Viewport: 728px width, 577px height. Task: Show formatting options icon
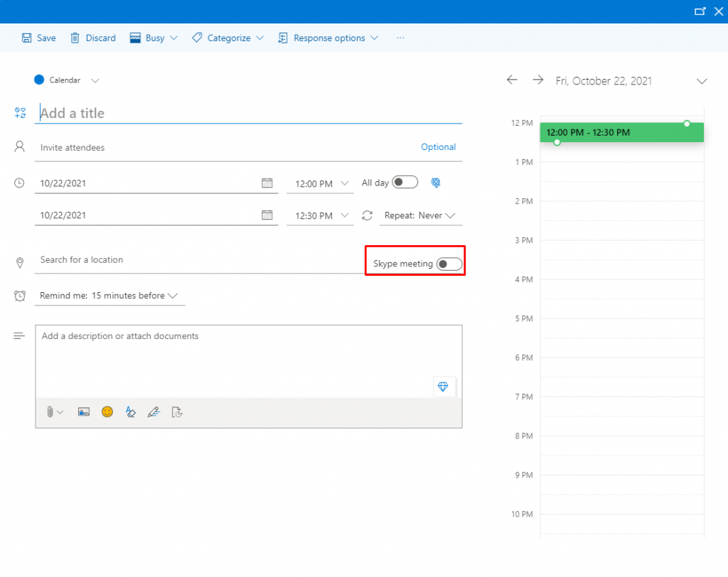coord(131,411)
